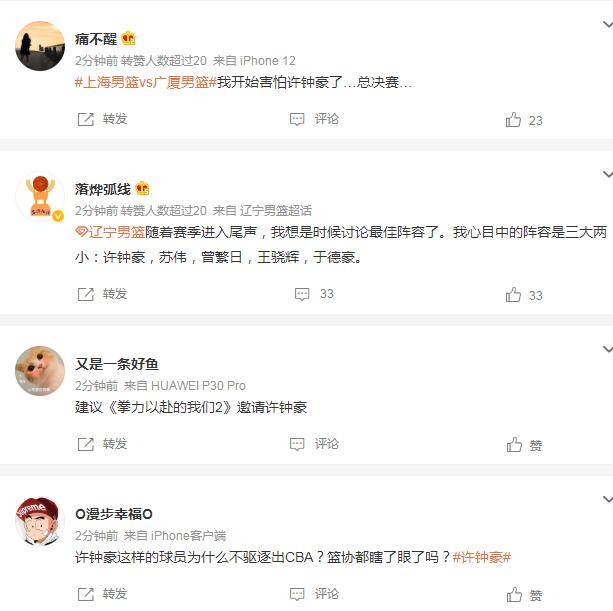Like the post by 痛不醒
The image size is (613, 611).
[524, 120]
